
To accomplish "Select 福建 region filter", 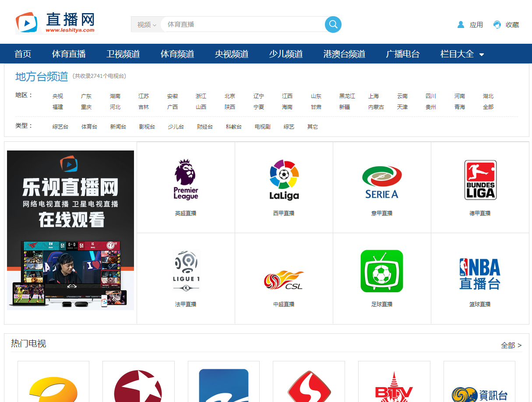I will pyautogui.click(x=58, y=107).
